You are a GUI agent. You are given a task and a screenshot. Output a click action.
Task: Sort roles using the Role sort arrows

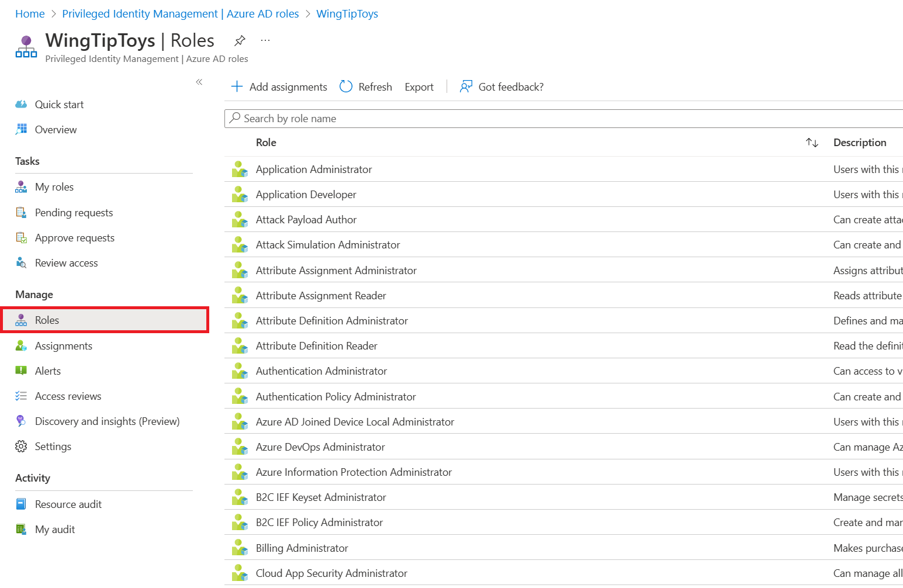812,143
